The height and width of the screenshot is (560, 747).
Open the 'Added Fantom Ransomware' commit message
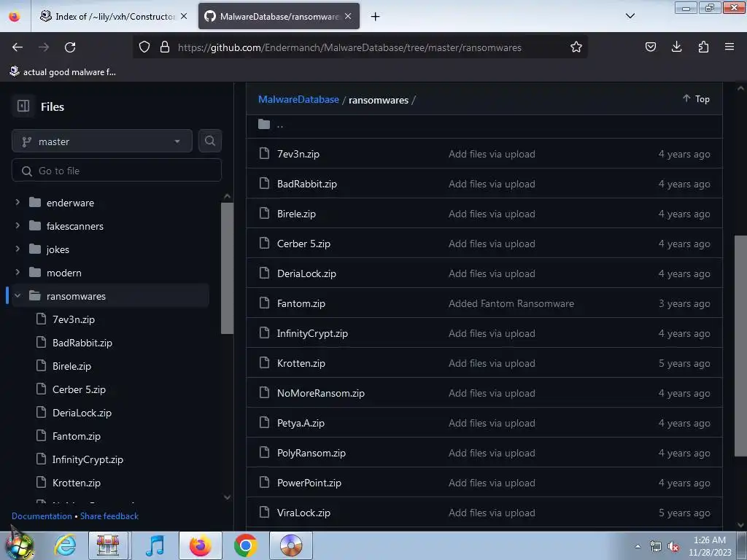[511, 303]
